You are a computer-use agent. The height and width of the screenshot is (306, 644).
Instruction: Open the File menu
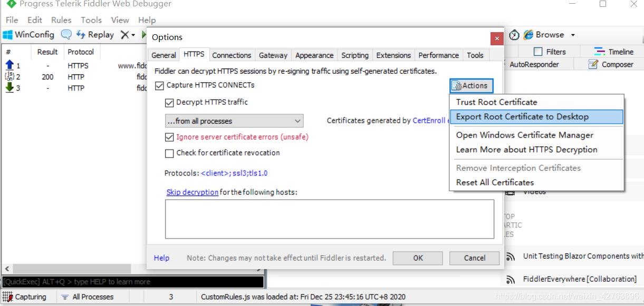click(12, 20)
